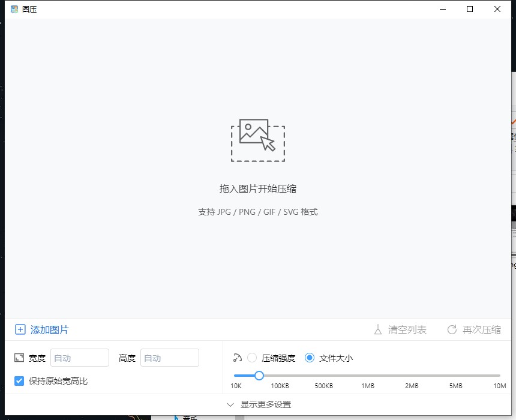Click the 高度 input field
The image size is (516, 420).
pyautogui.click(x=170, y=358)
